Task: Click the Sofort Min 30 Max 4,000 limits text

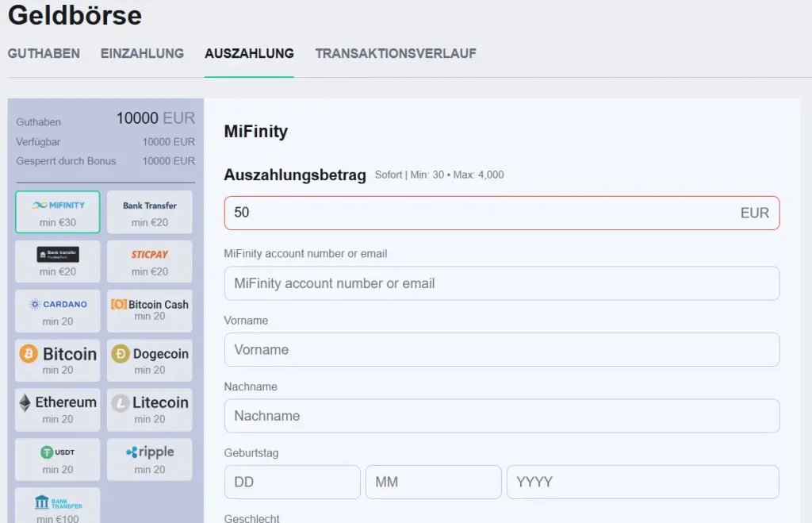Action: (439, 175)
